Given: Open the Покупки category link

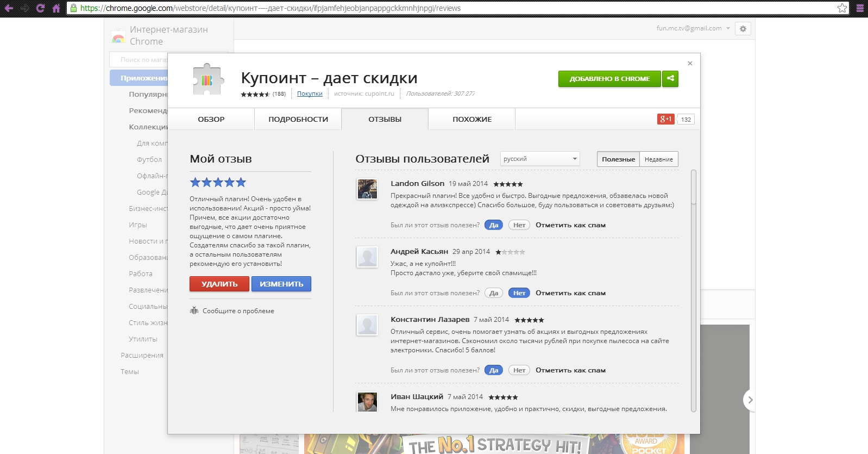Looking at the screenshot, I should (310, 94).
